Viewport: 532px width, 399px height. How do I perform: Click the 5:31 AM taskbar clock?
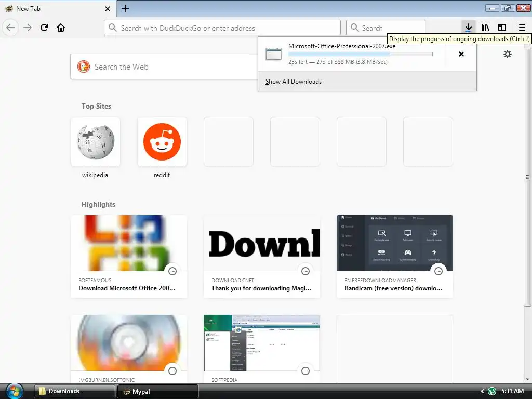513,391
